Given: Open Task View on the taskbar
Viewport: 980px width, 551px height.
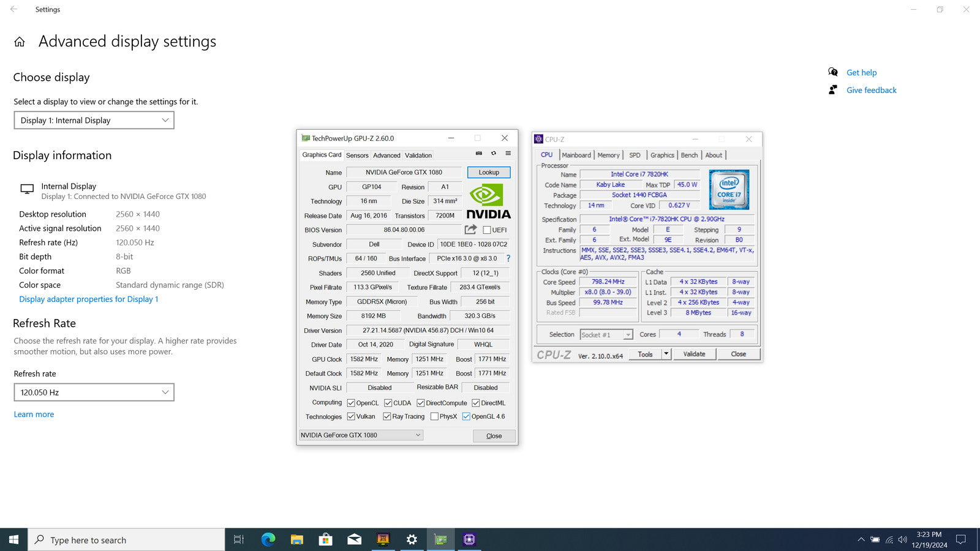Looking at the screenshot, I should [x=239, y=539].
